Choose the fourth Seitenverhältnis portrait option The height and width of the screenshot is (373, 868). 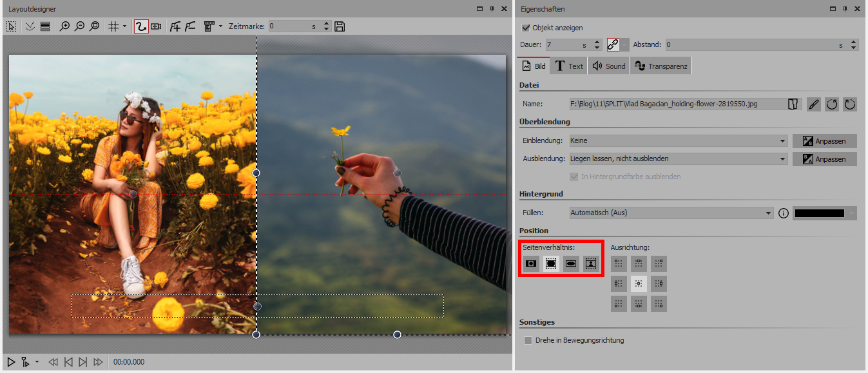[x=591, y=263]
